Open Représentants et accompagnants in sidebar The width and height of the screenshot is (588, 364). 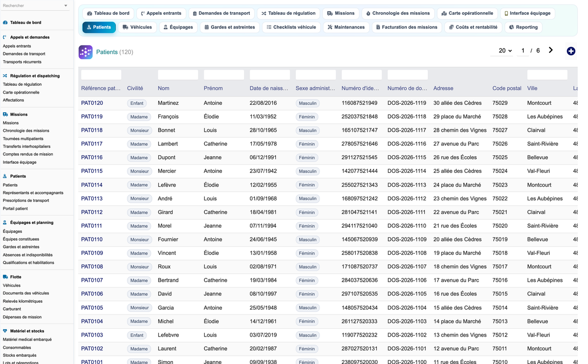pos(33,193)
